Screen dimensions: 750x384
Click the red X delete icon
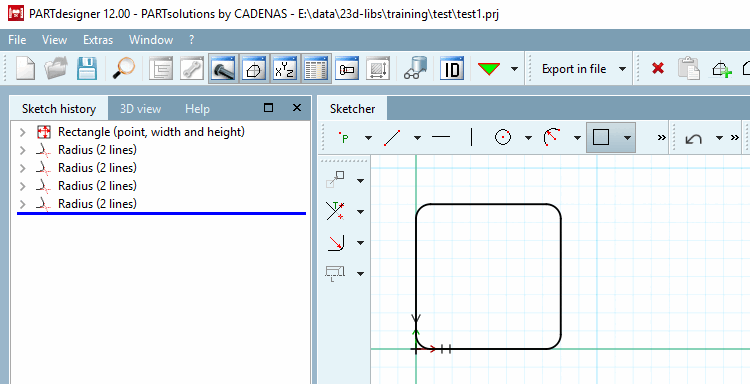pyautogui.click(x=658, y=68)
